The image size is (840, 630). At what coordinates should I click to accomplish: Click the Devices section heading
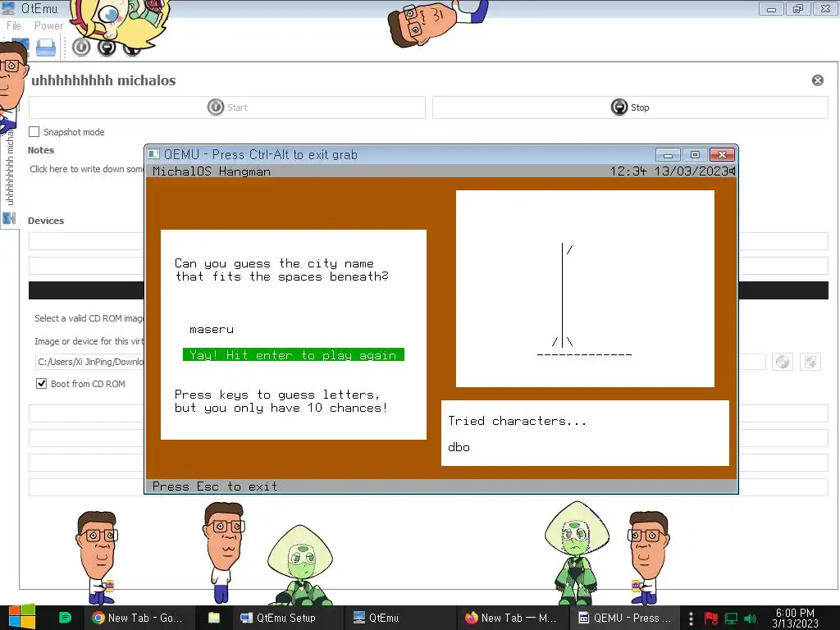coord(46,221)
